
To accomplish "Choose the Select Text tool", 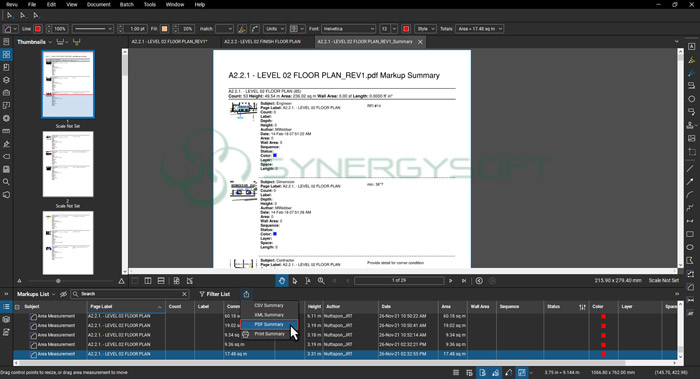I will [308, 281].
